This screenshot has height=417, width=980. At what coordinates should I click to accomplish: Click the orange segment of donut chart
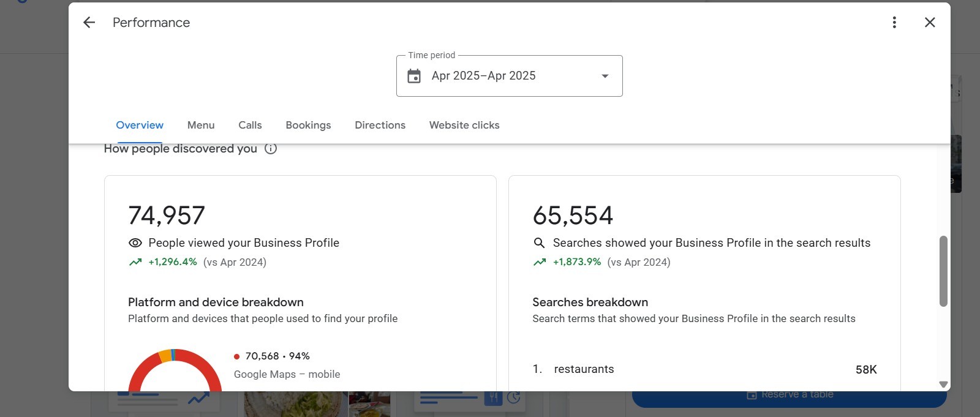click(165, 356)
